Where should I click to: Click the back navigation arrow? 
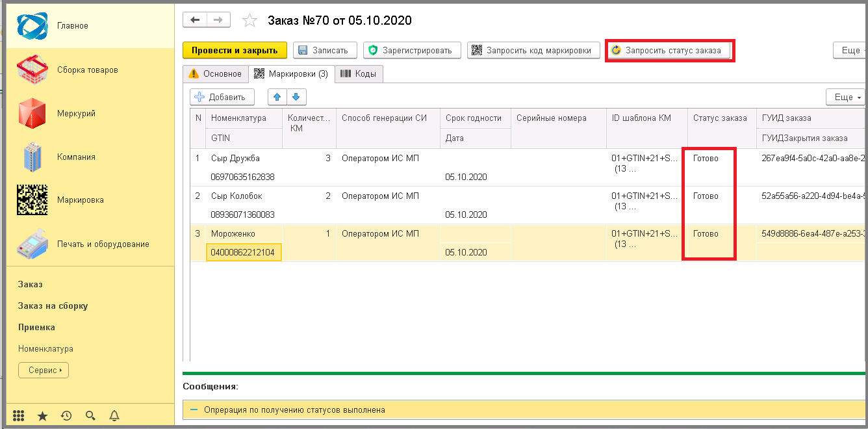pyautogui.click(x=195, y=20)
